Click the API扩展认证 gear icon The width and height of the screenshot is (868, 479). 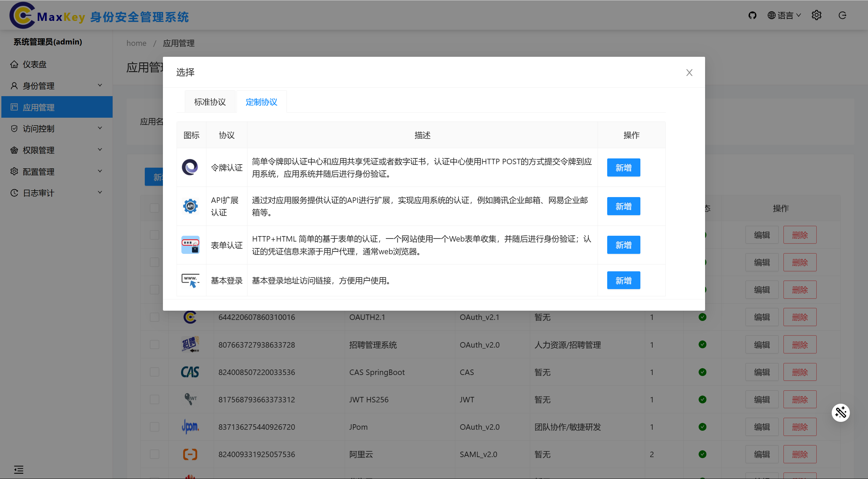(x=190, y=206)
